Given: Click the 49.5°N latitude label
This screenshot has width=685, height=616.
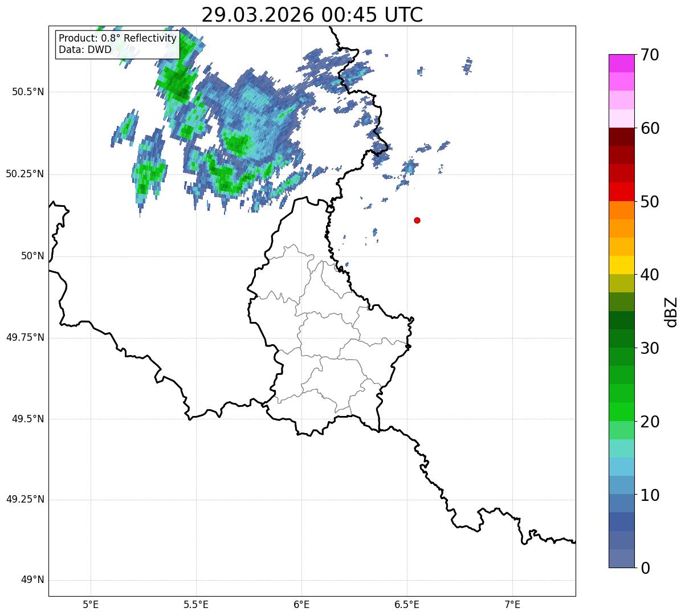Looking at the screenshot, I should [28, 419].
